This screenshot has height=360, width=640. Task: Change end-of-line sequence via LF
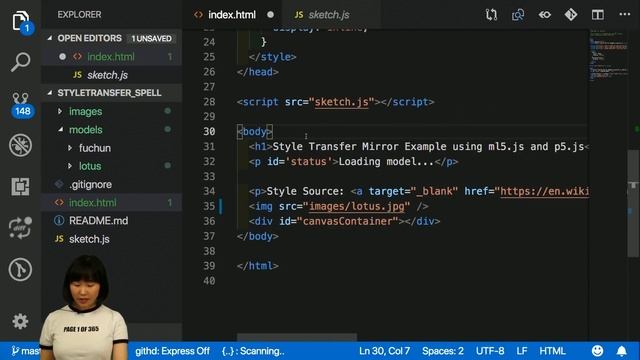click(x=522, y=351)
